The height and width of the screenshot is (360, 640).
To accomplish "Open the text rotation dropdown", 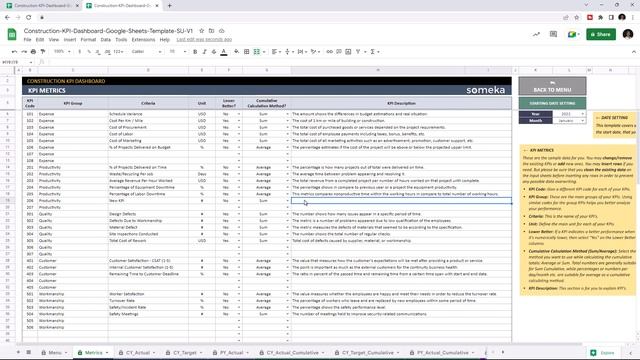I will (x=315, y=52).
